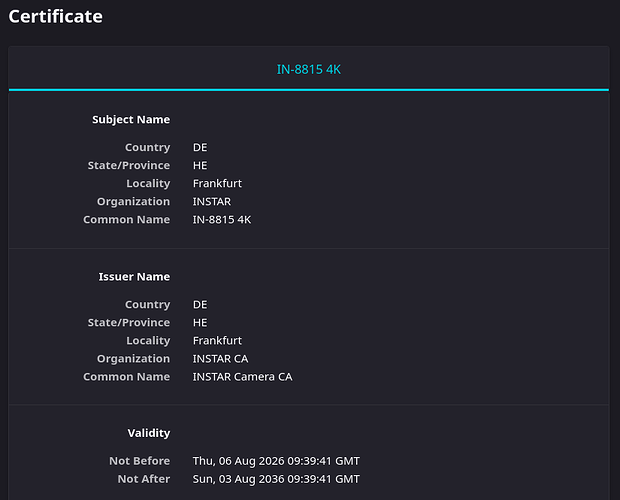Select the INSTAR CA organization value

coord(220,359)
